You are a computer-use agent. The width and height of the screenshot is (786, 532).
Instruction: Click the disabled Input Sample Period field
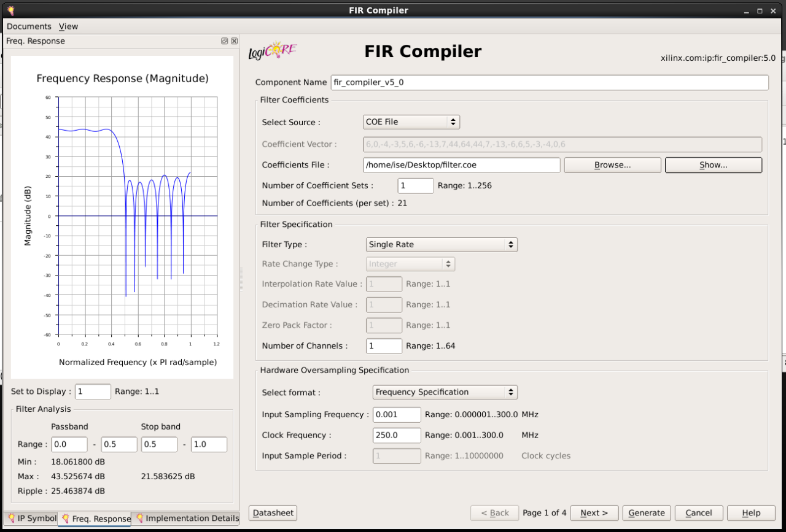coord(397,456)
